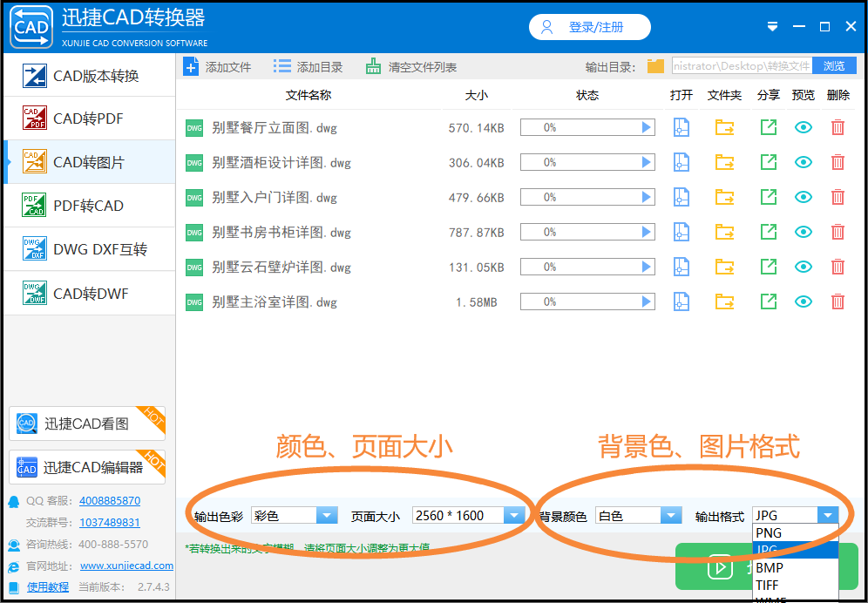Expand the 背景颜色 白色 dropdown
The width and height of the screenshot is (868, 603).
[x=671, y=516]
